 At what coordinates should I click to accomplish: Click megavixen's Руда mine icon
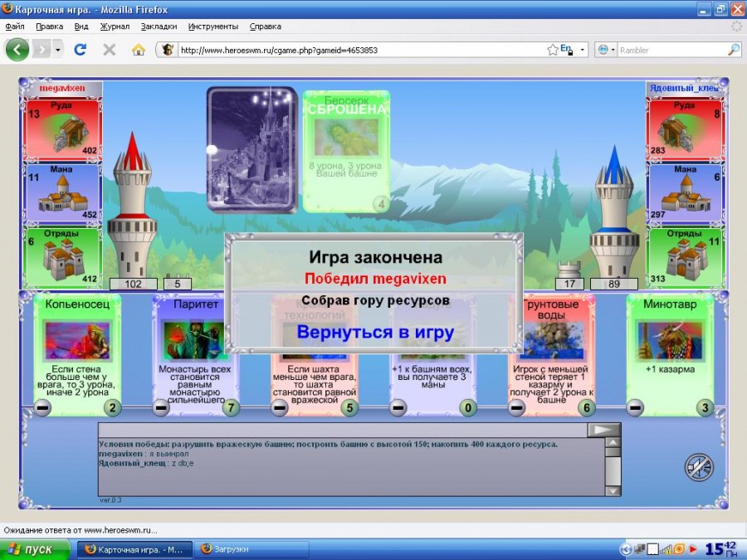(71, 133)
